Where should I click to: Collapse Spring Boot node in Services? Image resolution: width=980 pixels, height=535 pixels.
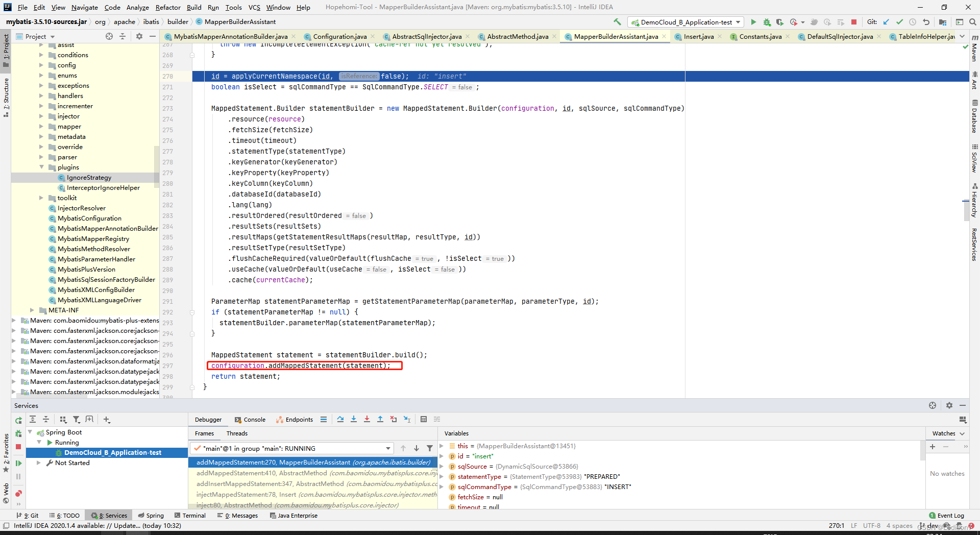[x=30, y=432]
